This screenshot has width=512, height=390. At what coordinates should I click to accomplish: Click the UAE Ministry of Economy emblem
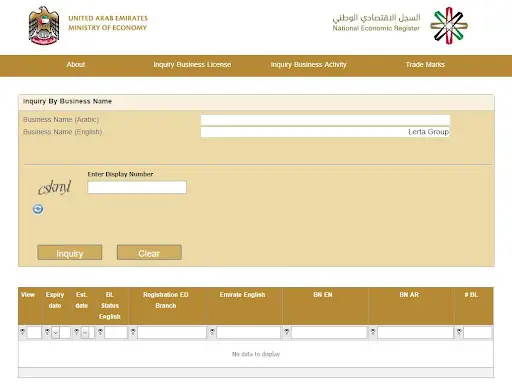click(44, 25)
